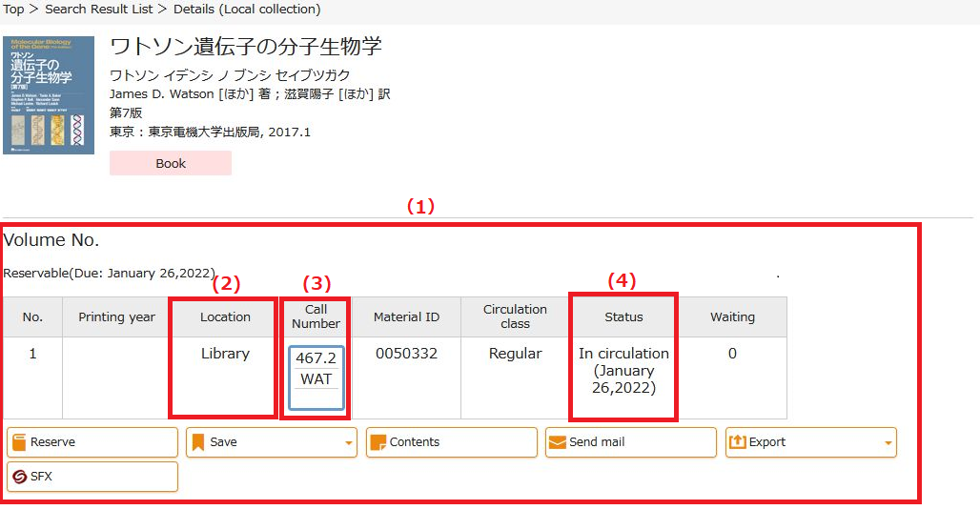This screenshot has height=510, width=980.
Task: Click the katakana reading ワトソン イデンシ line
Action: [230, 75]
